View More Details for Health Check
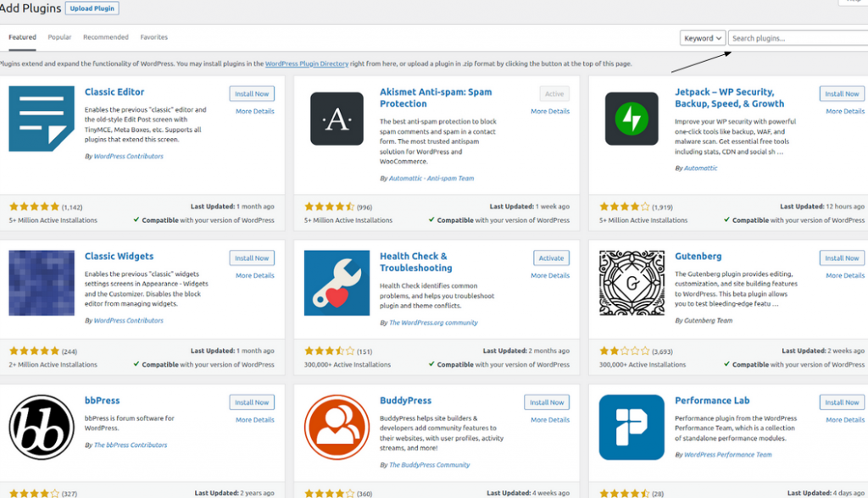Viewport: 868px width, 498px height. coord(550,275)
